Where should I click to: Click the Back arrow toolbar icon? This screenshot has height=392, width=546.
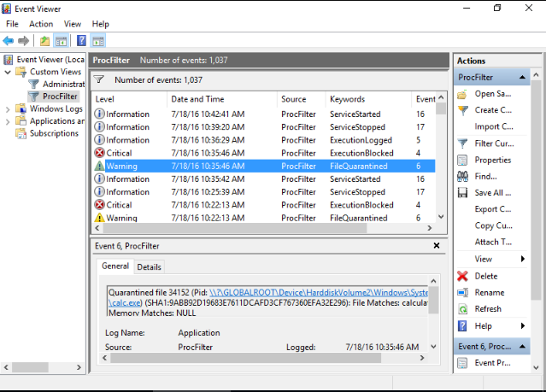[9, 41]
